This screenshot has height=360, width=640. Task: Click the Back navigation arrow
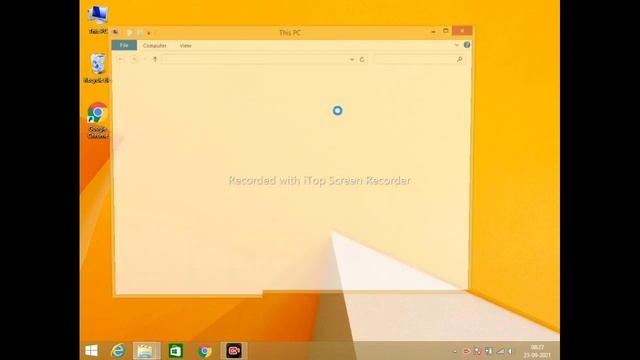click(121, 60)
